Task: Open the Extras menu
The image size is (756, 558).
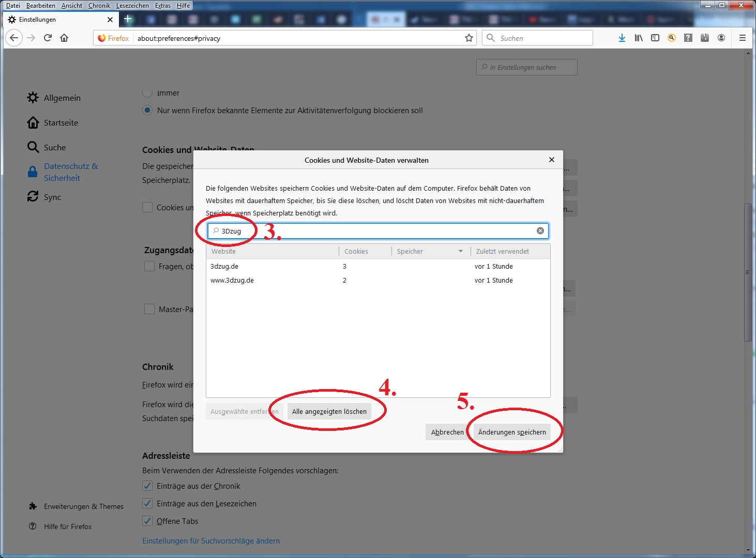Action: tap(163, 6)
